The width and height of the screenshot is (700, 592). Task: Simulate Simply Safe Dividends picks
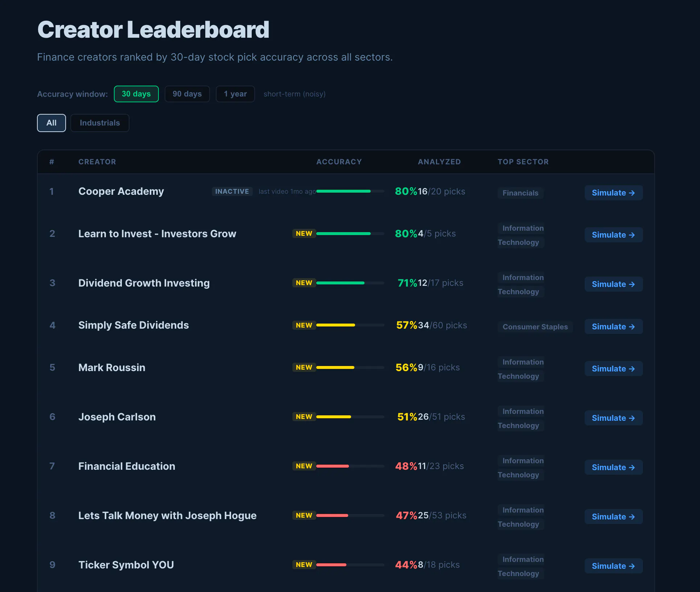click(614, 326)
